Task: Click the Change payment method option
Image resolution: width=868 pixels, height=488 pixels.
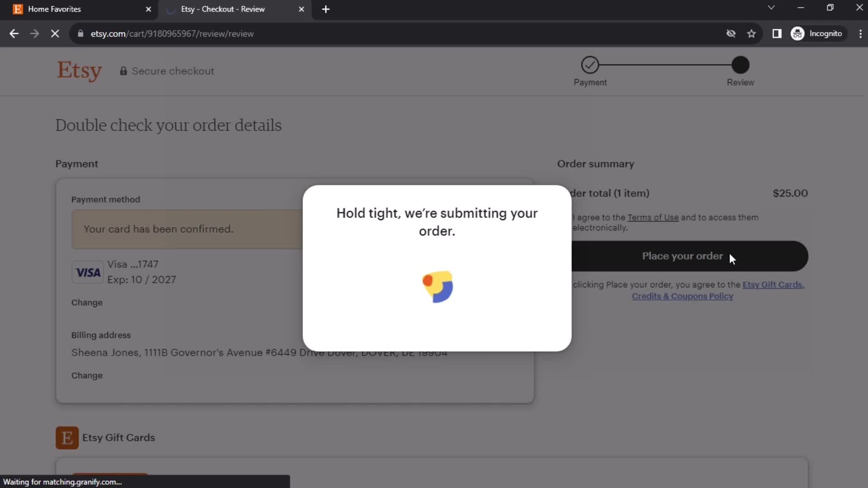Action: 87,302
